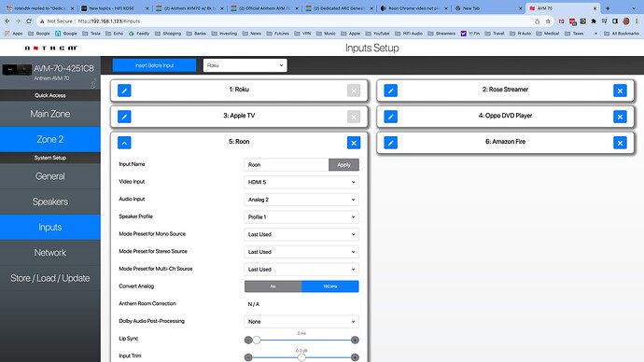Open edit pencil for Rose Streamer
644x362 pixels.
(x=390, y=90)
